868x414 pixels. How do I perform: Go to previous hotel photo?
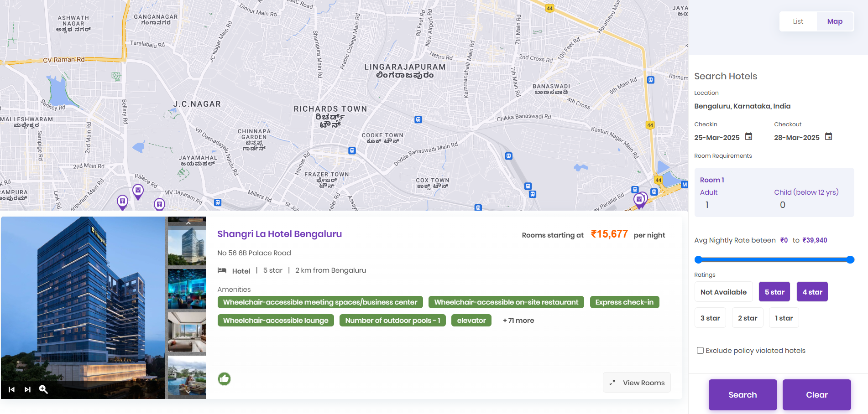tap(12, 389)
